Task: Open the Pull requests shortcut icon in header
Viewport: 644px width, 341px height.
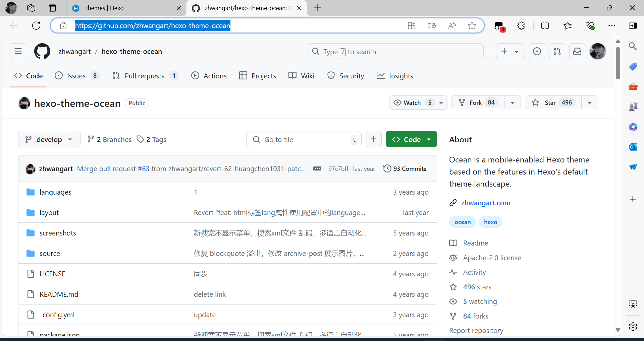Action: (x=557, y=51)
